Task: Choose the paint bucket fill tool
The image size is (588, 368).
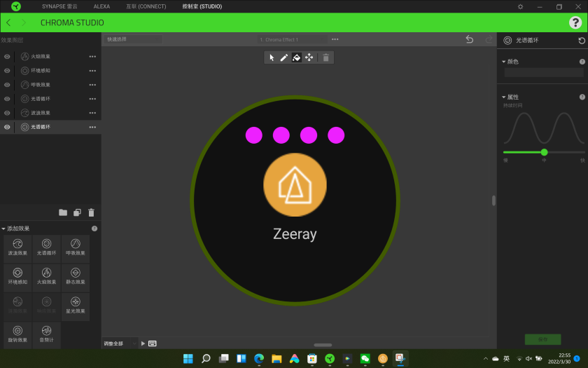Action: point(297,57)
